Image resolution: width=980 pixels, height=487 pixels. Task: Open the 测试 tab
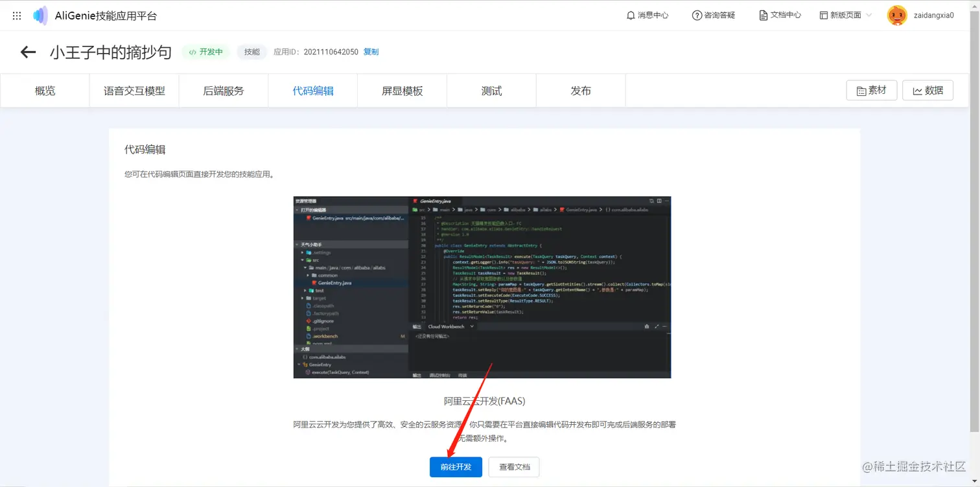pos(492,91)
